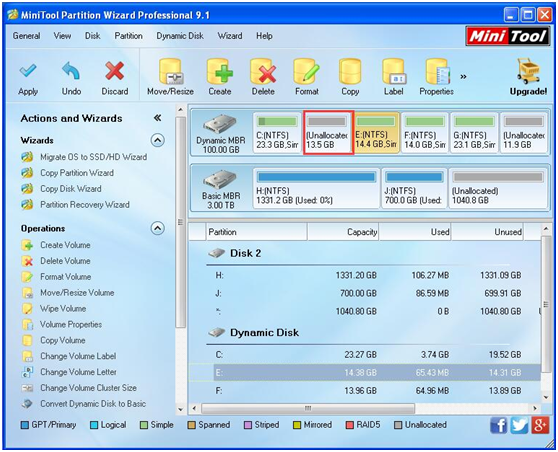Click the Dynamic MBR 100.00 GB disk icon

click(219, 124)
